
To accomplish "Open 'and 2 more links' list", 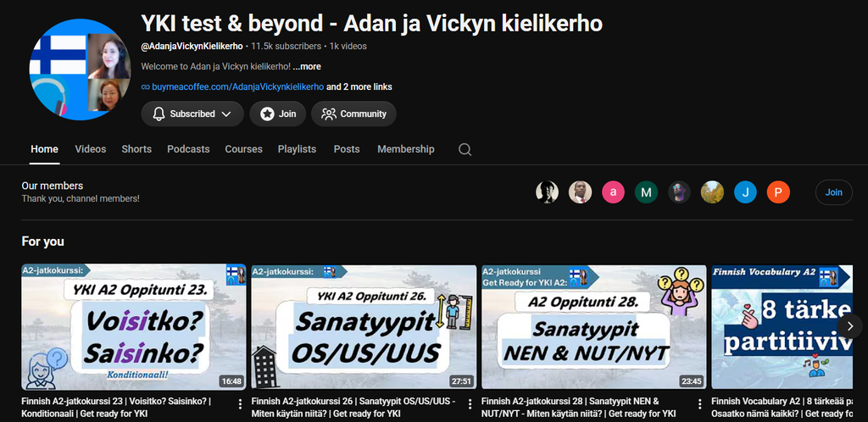I will click(359, 86).
